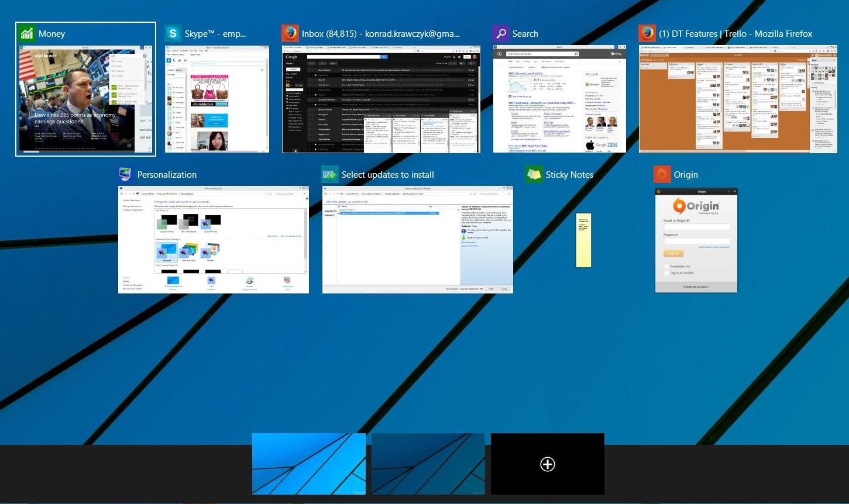Viewport: 849px width, 504px height.
Task: Select the yellow sticky note preview
Action: [583, 240]
